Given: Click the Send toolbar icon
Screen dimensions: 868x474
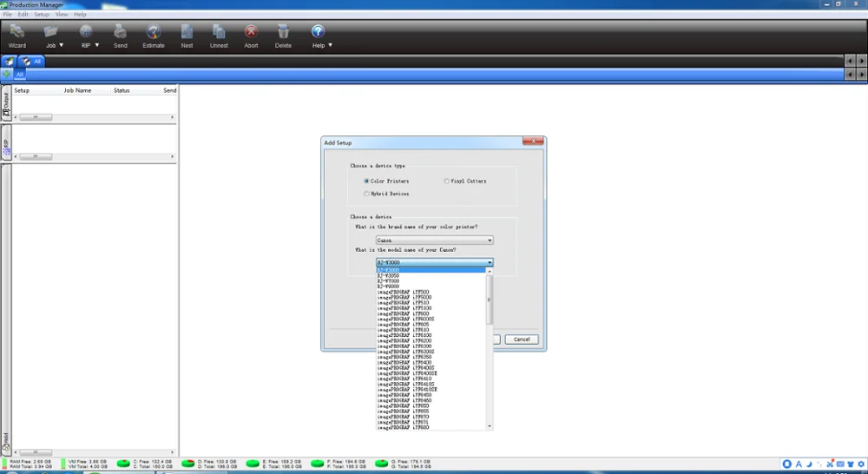Looking at the screenshot, I should point(120,31).
